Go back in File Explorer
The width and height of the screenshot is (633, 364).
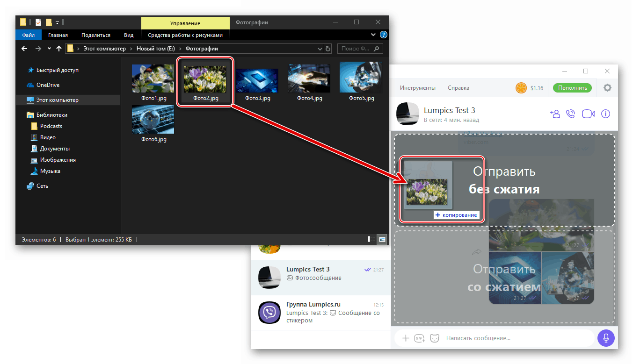(25, 49)
